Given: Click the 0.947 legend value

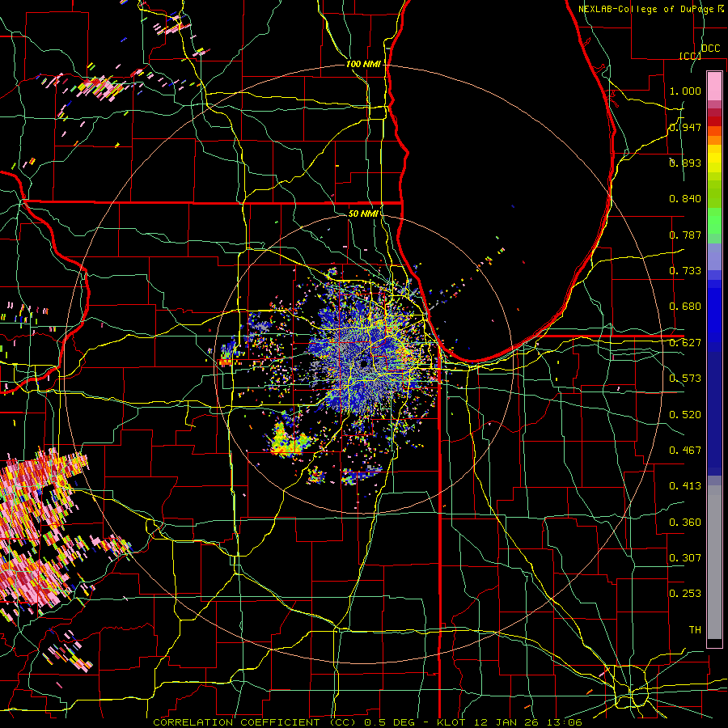Looking at the screenshot, I should coord(685,127).
